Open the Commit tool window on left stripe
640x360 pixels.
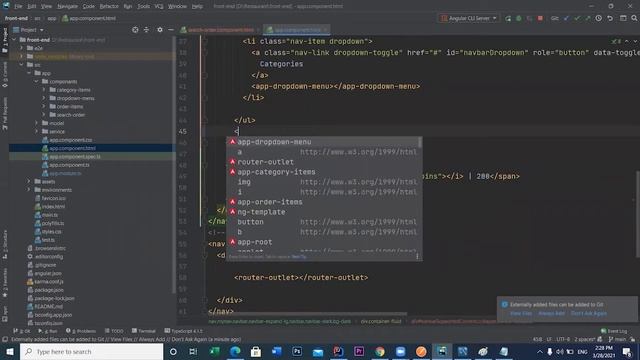click(x=4, y=75)
